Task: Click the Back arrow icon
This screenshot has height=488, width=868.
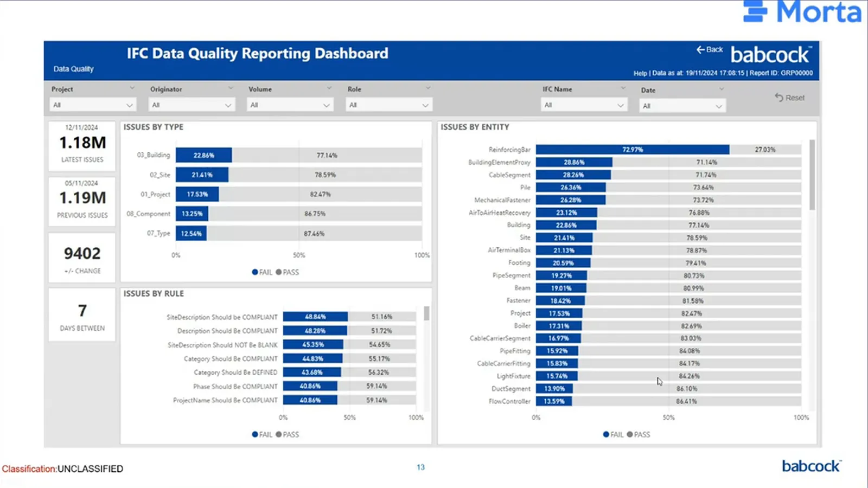Action: pyautogui.click(x=700, y=49)
